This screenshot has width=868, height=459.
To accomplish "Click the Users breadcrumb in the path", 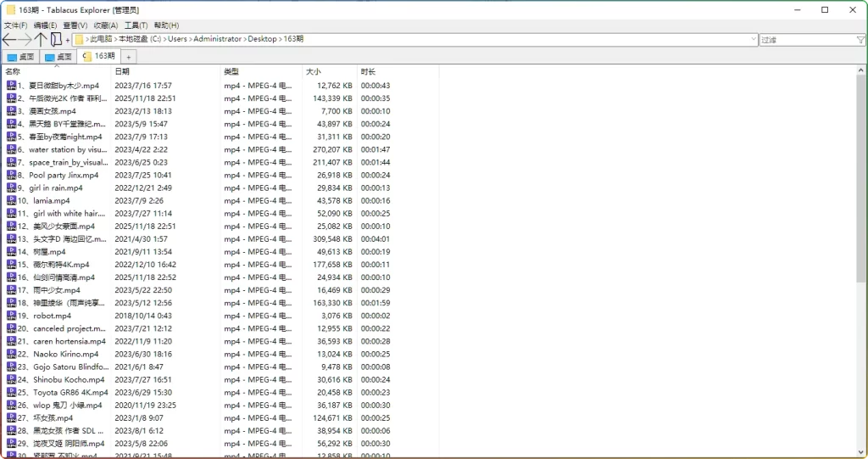I will (x=176, y=39).
